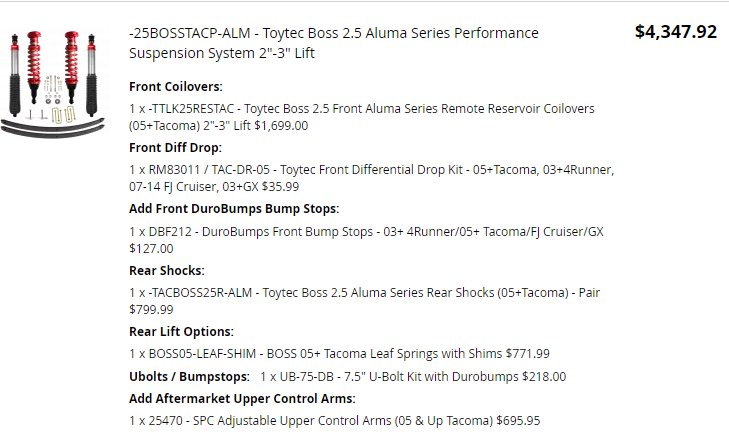Open the suspension kit product thumbnail image
Image resolution: width=729 pixels, height=438 pixels.
(x=52, y=84)
